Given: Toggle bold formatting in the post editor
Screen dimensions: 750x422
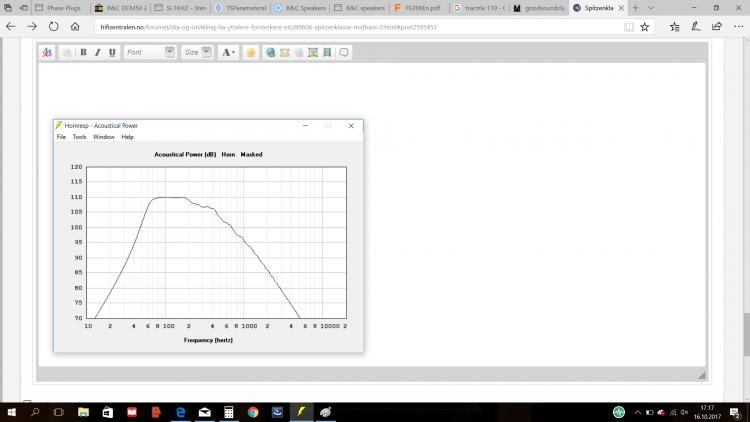Looking at the screenshot, I should click(83, 52).
